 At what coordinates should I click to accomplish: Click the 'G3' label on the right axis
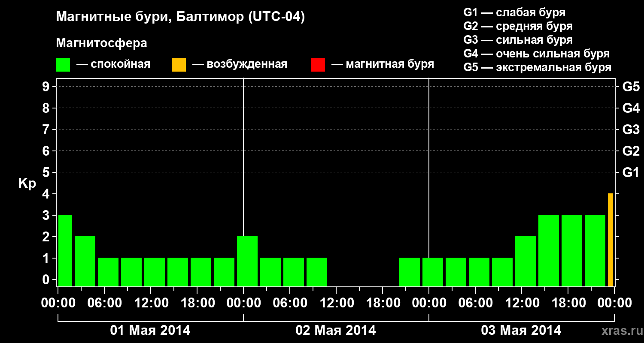[x=631, y=130]
